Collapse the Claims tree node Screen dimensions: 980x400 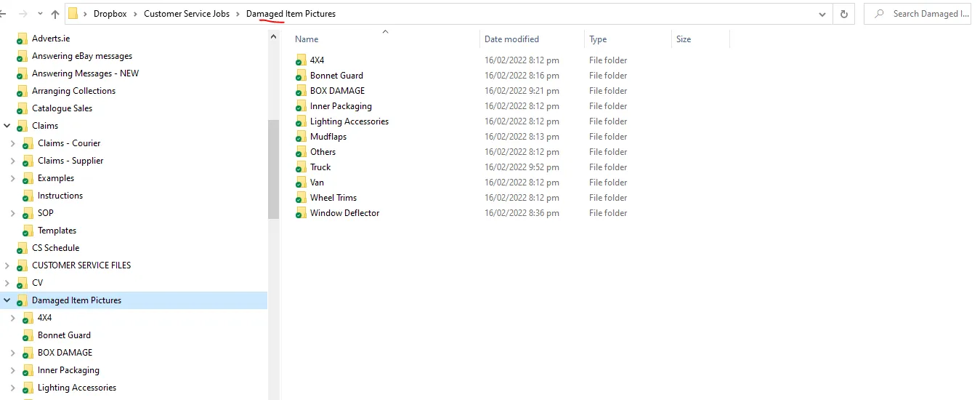7,126
